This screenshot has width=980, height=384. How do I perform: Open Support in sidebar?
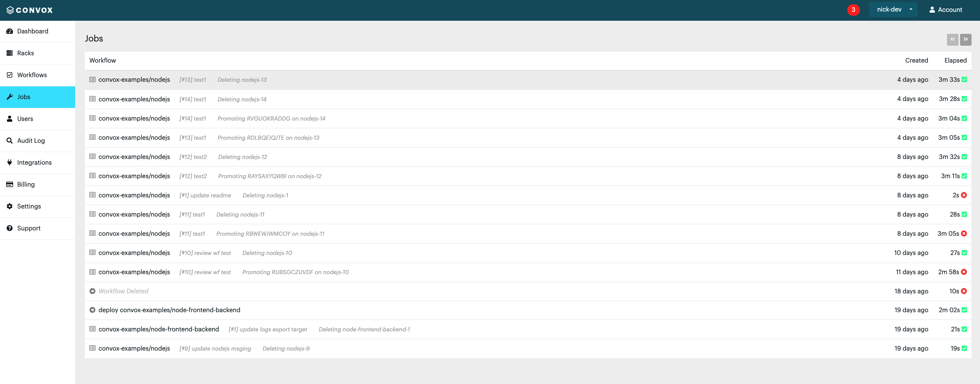coord(38,228)
